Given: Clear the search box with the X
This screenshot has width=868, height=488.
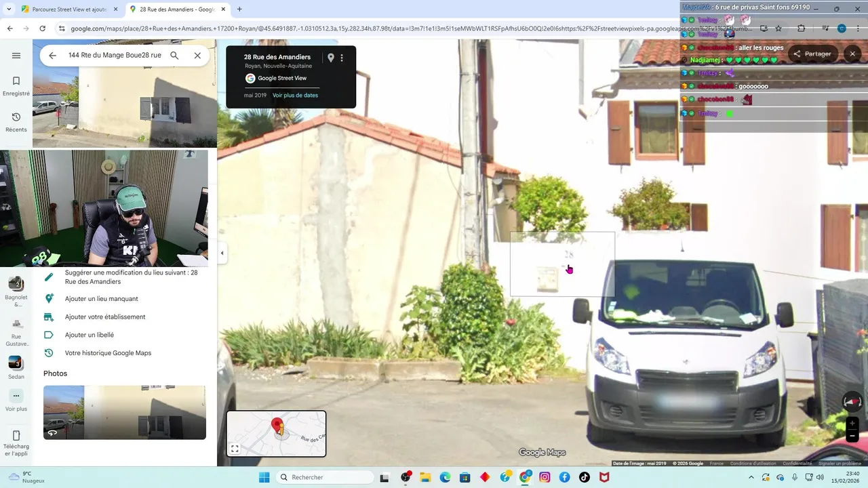Looking at the screenshot, I should [197, 56].
